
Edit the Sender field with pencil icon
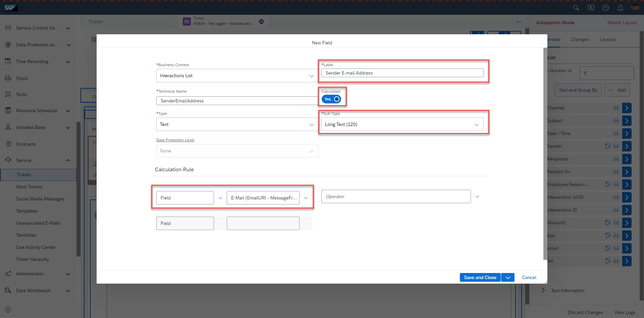pyautogui.click(x=608, y=146)
